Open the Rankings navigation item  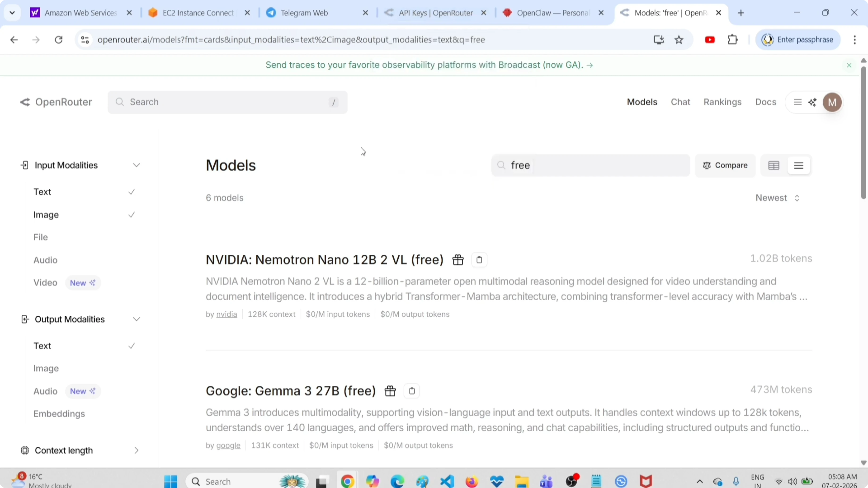[722, 102]
